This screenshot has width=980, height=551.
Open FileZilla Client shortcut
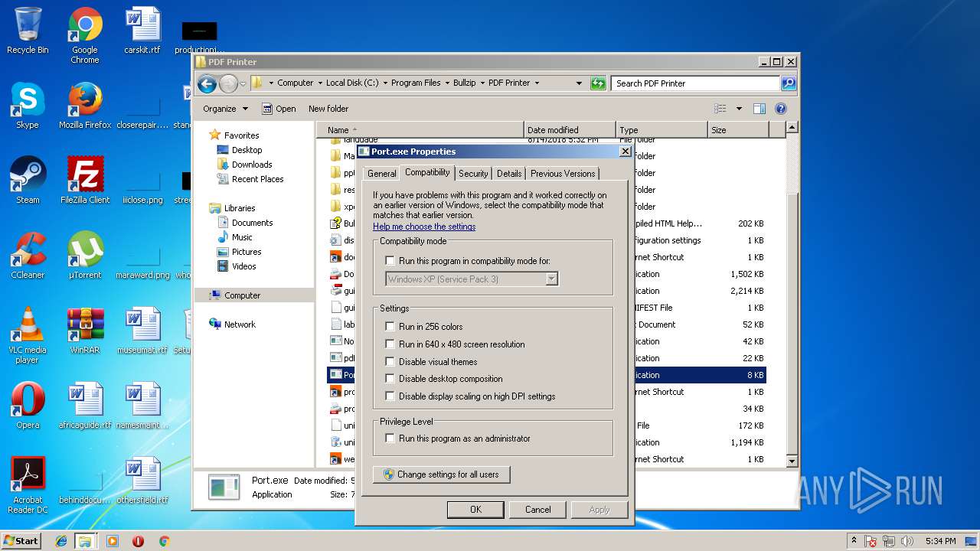coord(85,181)
